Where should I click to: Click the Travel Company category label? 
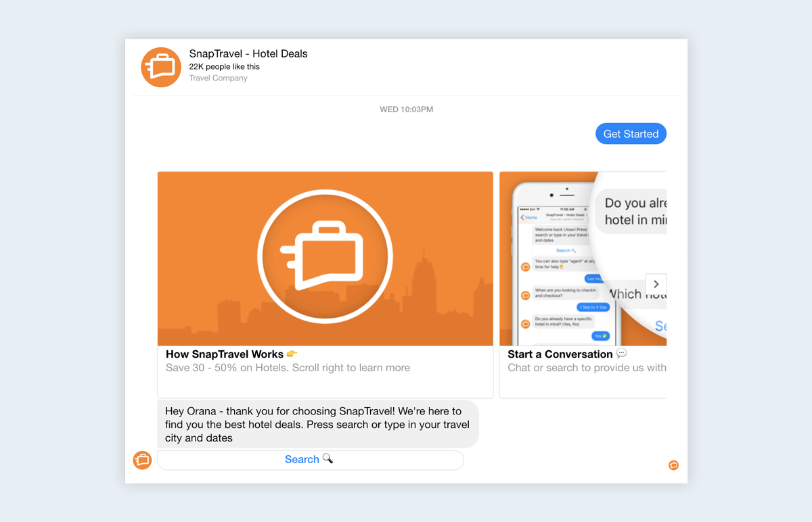click(x=218, y=78)
